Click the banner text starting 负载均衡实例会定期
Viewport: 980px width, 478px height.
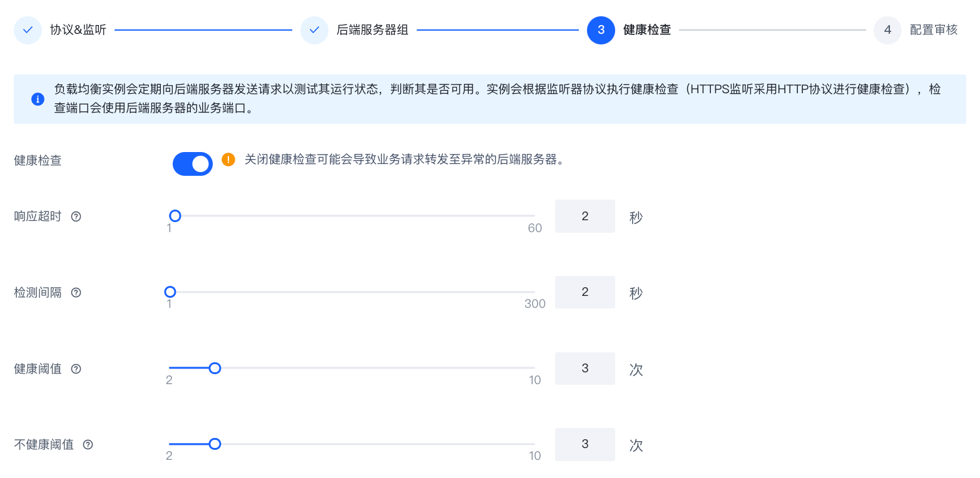tap(498, 98)
